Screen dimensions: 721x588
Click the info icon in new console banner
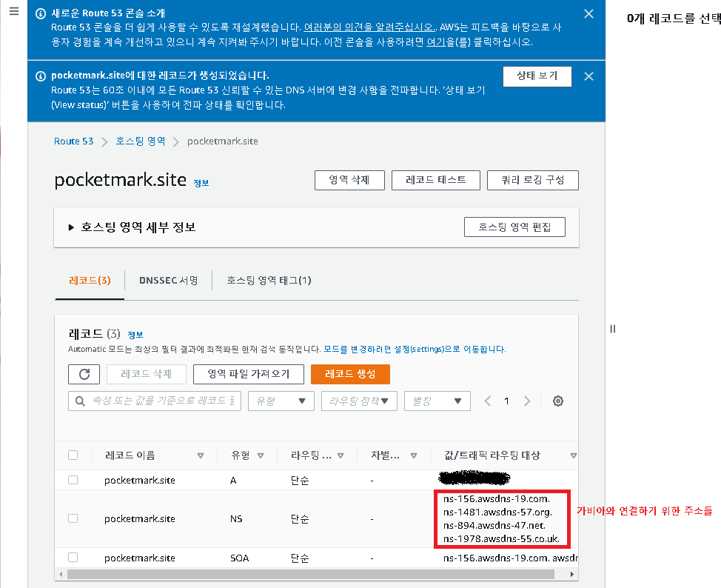pos(41,14)
